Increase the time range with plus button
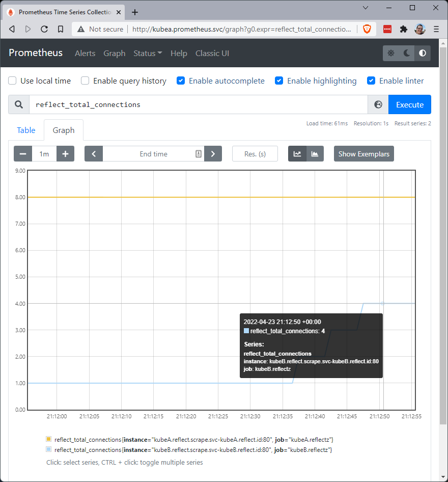This screenshot has height=482, width=448. coord(65,154)
